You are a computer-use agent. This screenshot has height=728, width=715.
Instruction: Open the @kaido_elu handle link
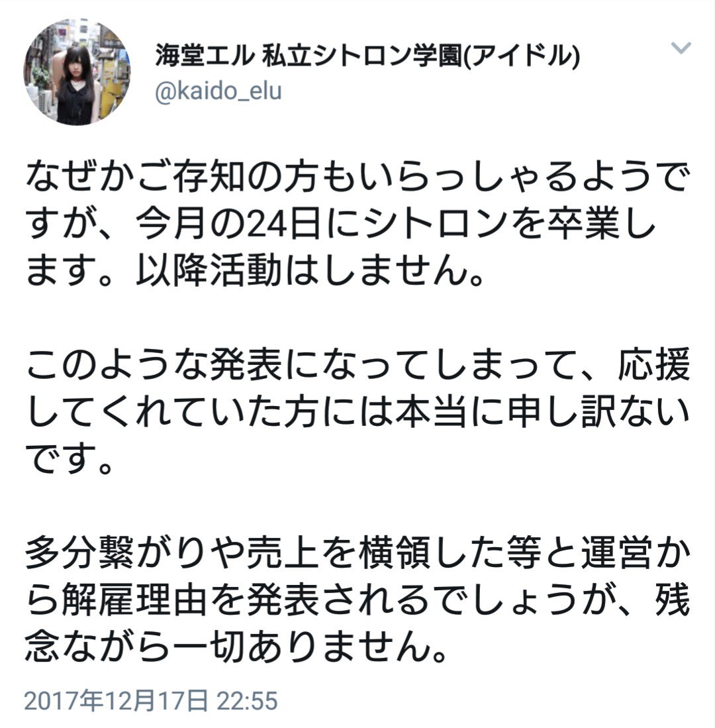tap(218, 91)
